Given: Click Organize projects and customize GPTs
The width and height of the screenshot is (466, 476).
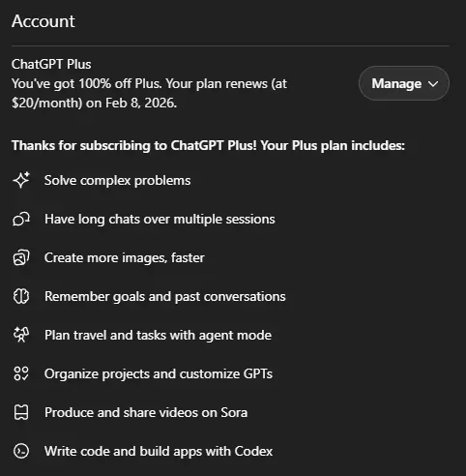Looking at the screenshot, I should click(159, 374).
